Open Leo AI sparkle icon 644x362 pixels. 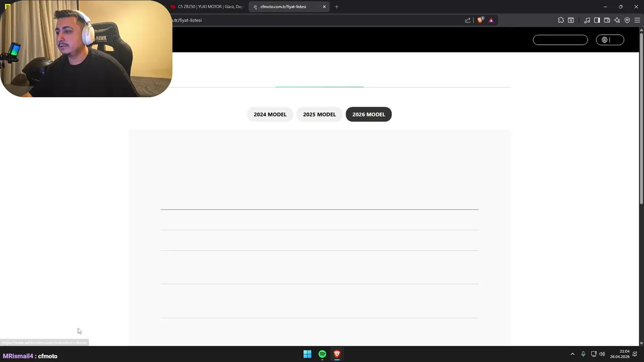pos(617,20)
